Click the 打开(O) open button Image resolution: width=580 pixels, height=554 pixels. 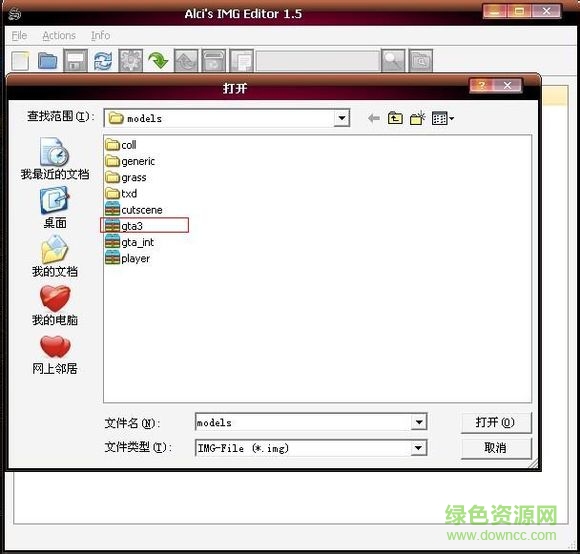tap(496, 422)
